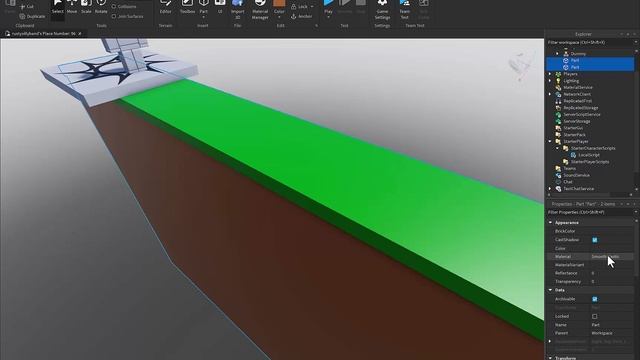Toggle Locked checkbox

pyautogui.click(x=595, y=316)
